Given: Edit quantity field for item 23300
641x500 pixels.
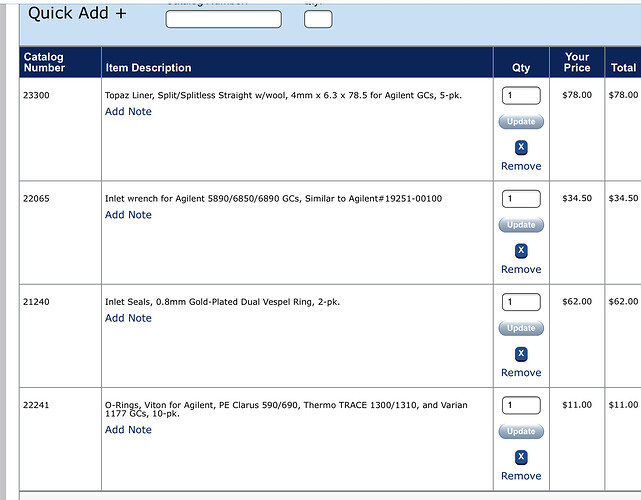Looking at the screenshot, I should point(521,96).
